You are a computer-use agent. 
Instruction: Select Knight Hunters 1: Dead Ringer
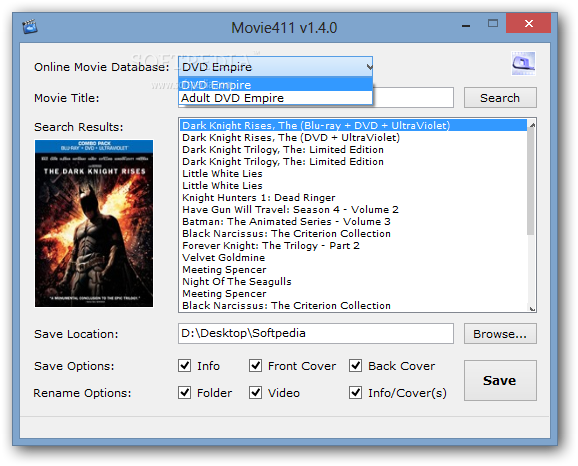pos(353,198)
